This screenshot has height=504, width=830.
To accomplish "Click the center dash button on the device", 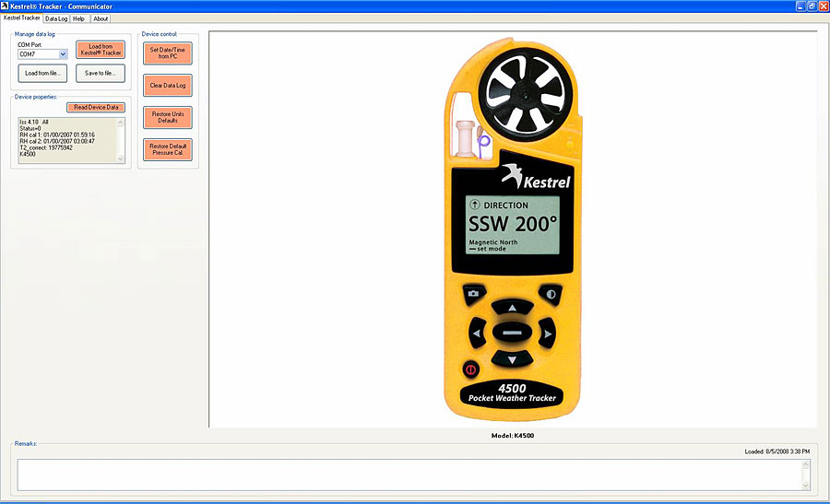I will (x=512, y=333).
